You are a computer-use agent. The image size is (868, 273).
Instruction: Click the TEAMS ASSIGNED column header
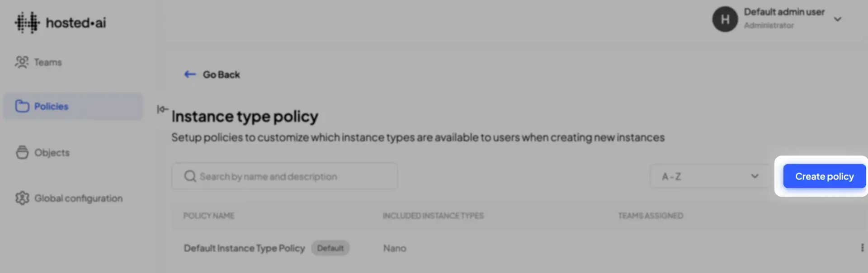651,216
